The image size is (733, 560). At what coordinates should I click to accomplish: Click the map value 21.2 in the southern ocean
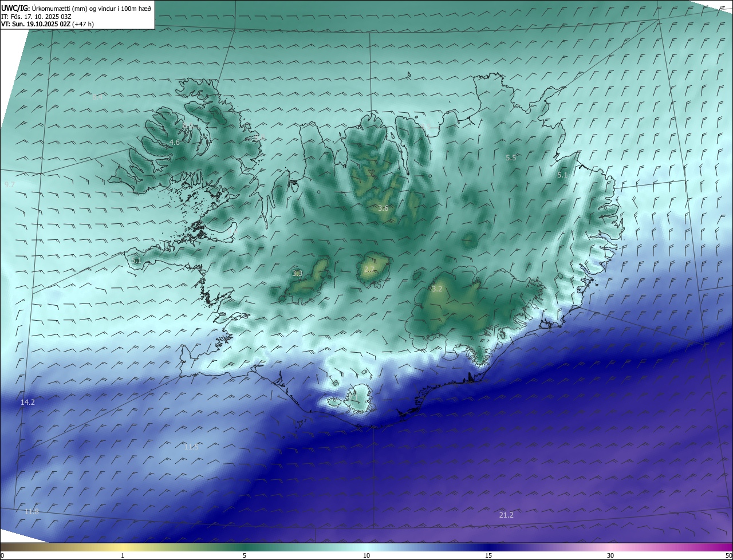click(x=506, y=515)
